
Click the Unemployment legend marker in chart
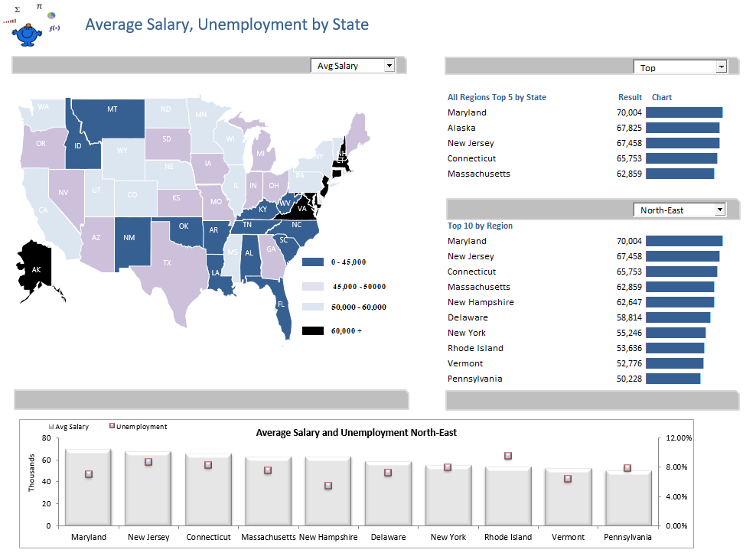[x=112, y=426]
